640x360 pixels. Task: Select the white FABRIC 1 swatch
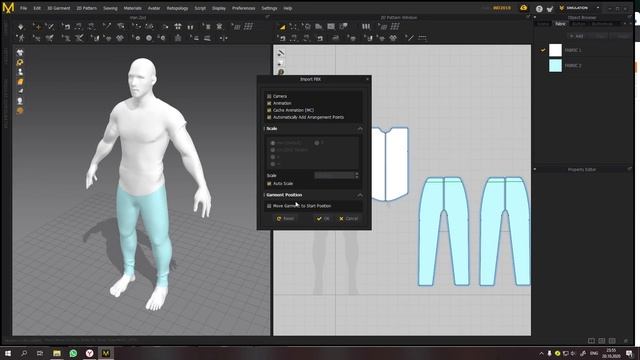coord(555,50)
